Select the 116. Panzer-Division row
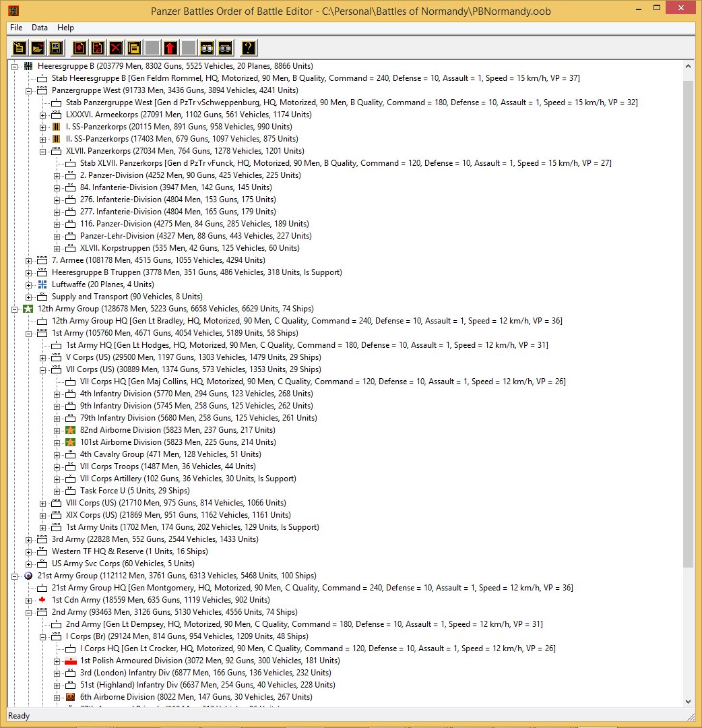Screen dimensions: 702x728 click(195, 224)
